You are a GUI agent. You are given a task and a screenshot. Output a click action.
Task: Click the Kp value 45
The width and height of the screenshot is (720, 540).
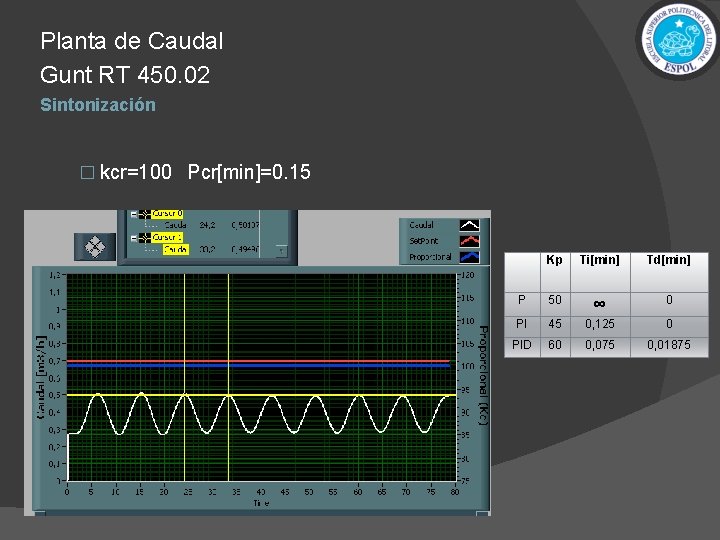(x=555, y=324)
